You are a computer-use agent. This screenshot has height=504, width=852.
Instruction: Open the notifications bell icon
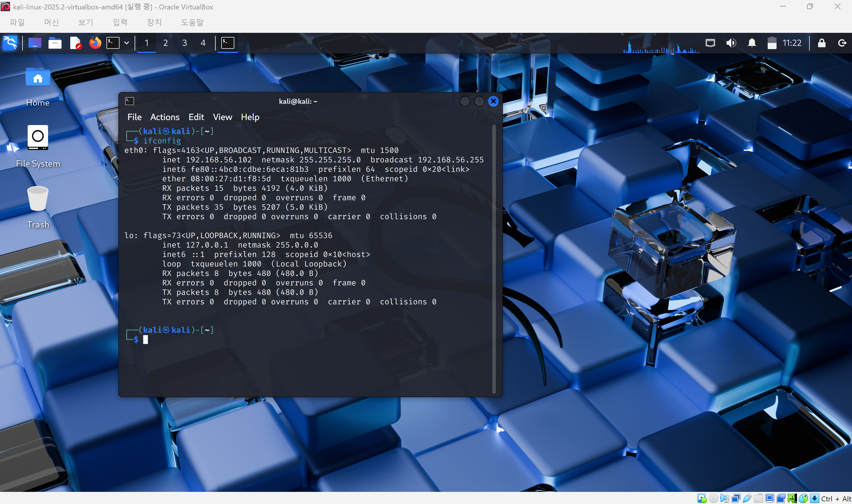click(752, 43)
